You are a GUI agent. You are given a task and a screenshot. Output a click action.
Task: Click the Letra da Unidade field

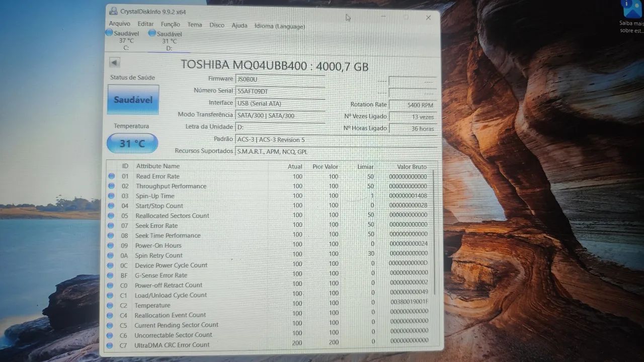(x=280, y=128)
